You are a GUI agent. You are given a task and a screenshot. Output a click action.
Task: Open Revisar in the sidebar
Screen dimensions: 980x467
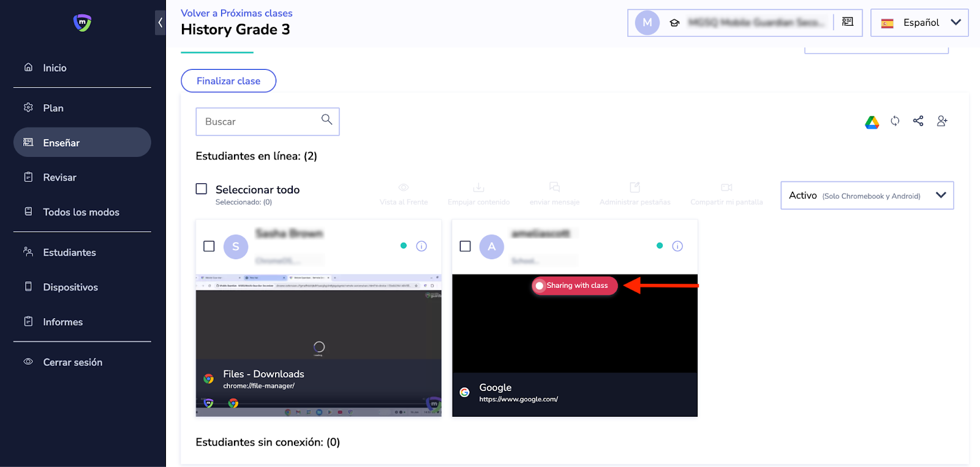[59, 178]
